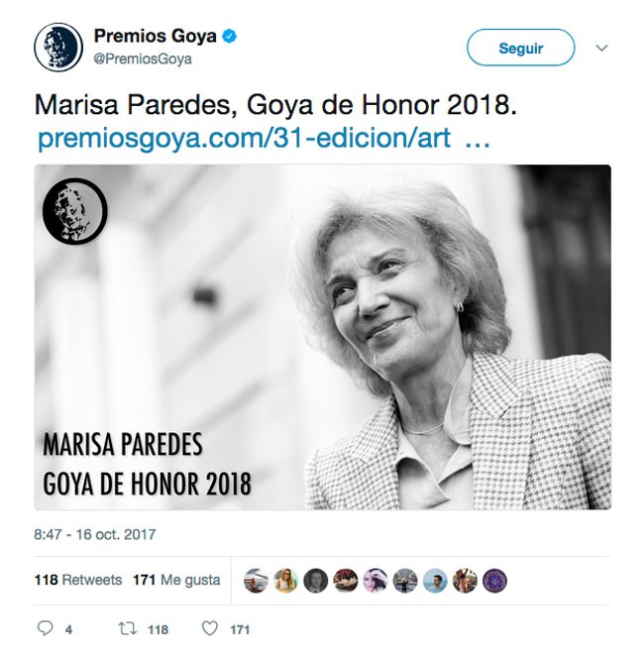Retweet using the arrows icon
The width and height of the screenshot is (644, 660).
[127, 628]
